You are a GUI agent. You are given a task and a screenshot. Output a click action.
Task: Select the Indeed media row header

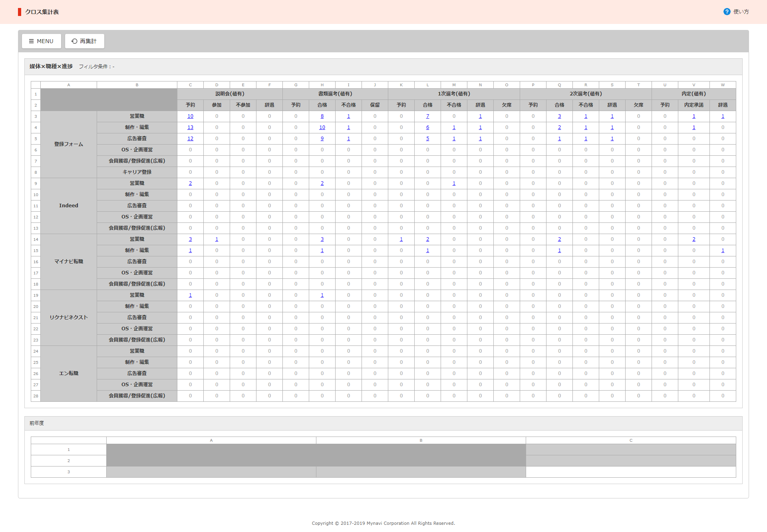click(x=69, y=206)
